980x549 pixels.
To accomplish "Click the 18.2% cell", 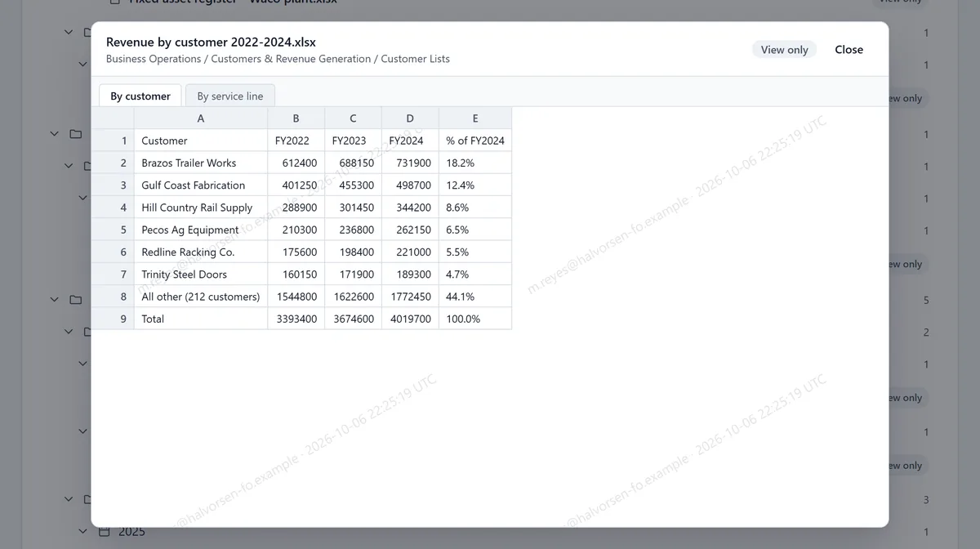I will coord(475,163).
